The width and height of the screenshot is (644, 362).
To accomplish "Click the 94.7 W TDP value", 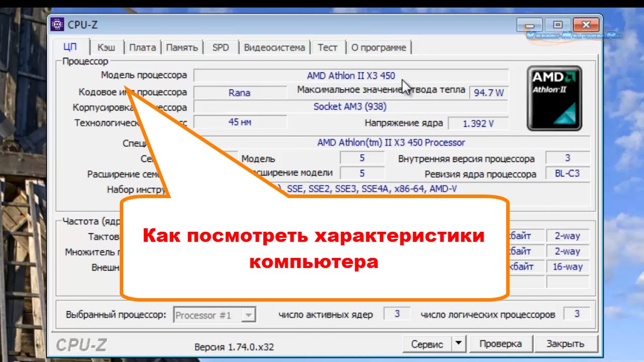I will [489, 93].
